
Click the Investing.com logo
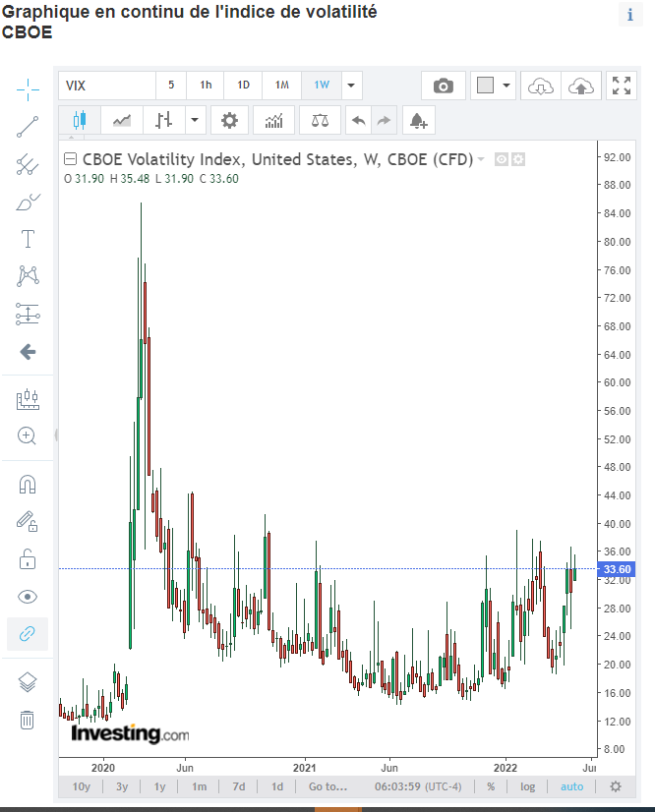tap(130, 733)
